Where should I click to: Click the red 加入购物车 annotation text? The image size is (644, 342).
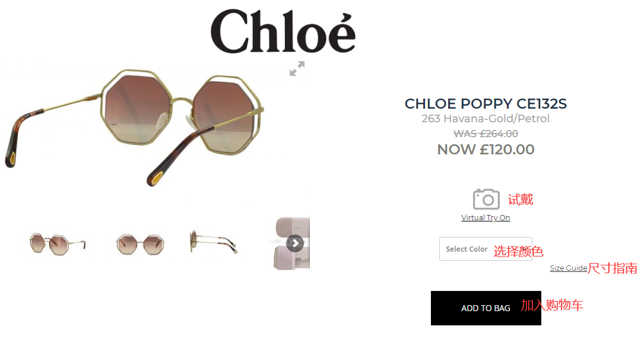click(552, 305)
